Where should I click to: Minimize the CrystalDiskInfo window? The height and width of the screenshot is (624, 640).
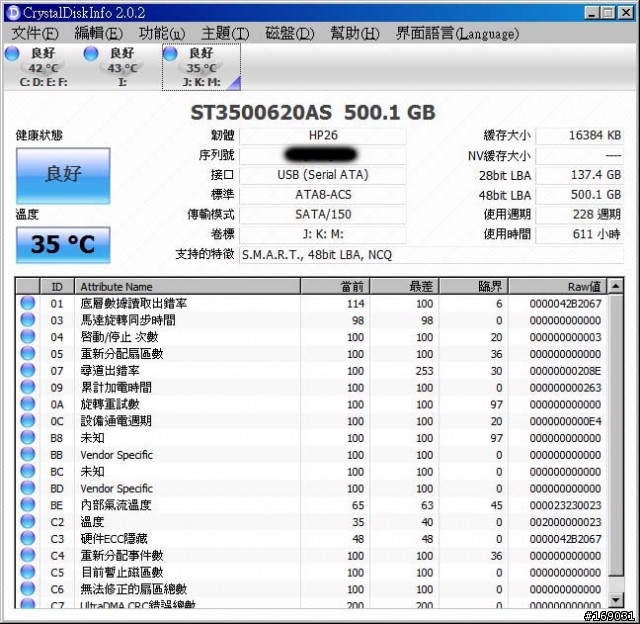coord(591,13)
